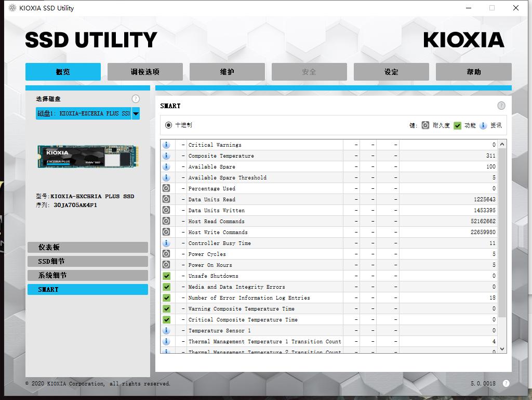Open the SSD细节 details section

pyautogui.click(x=87, y=262)
